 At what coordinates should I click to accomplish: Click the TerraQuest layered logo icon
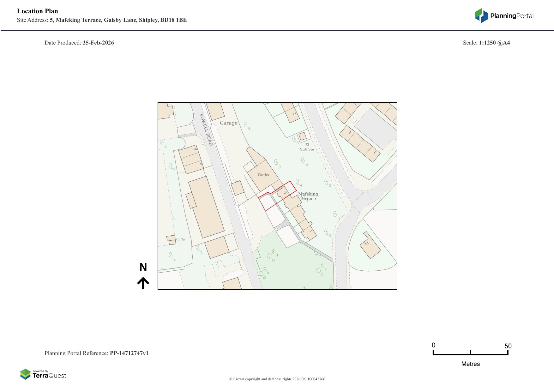click(x=25, y=374)
